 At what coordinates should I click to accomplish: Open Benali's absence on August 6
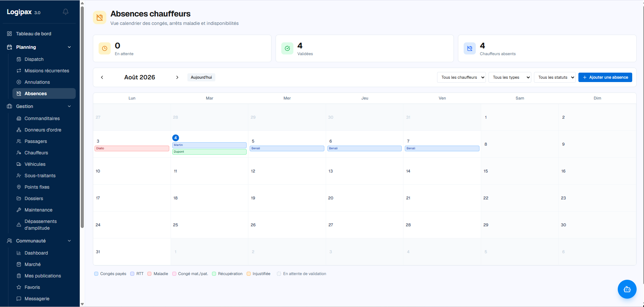(364, 148)
